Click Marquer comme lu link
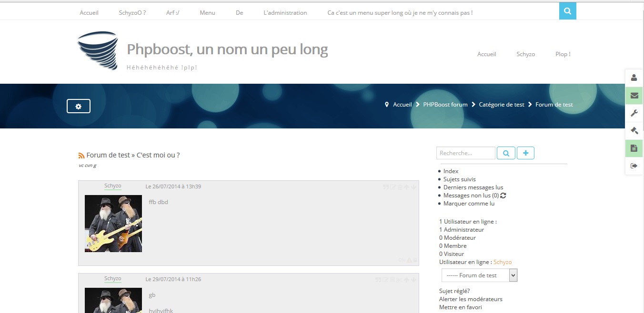This screenshot has width=644, height=313. pyautogui.click(x=469, y=204)
